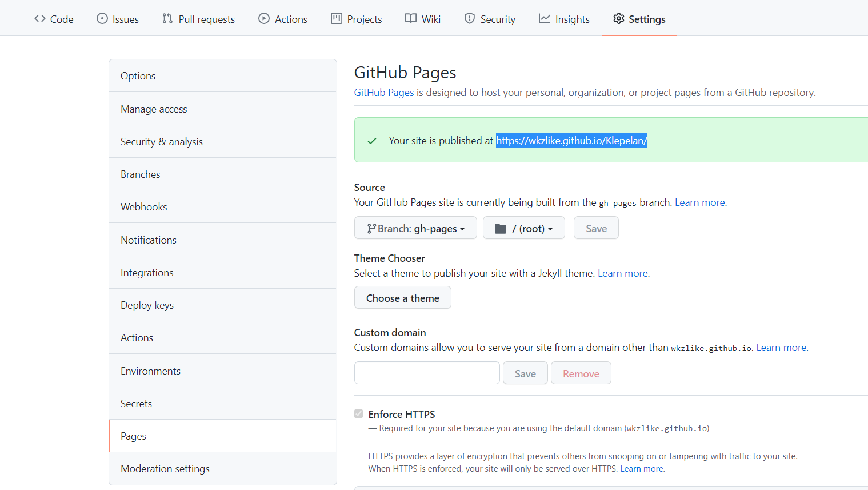Click Learn more link under Source
The image size is (868, 490).
[x=700, y=202]
